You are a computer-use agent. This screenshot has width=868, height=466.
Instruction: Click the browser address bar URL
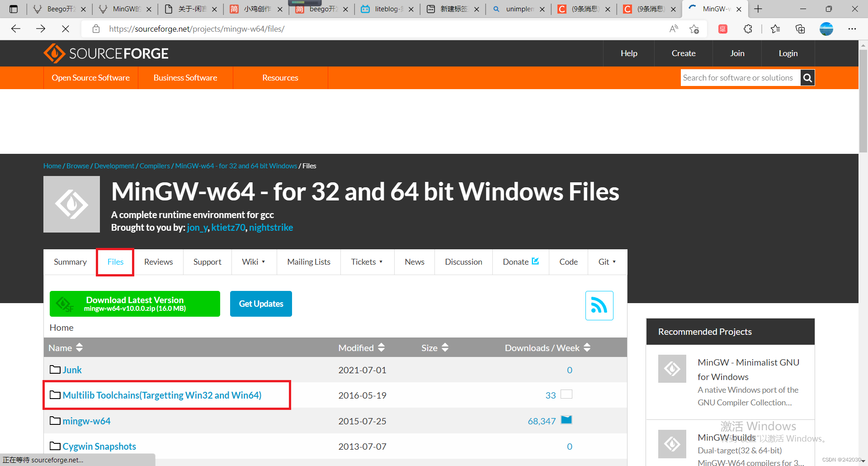[x=197, y=29]
